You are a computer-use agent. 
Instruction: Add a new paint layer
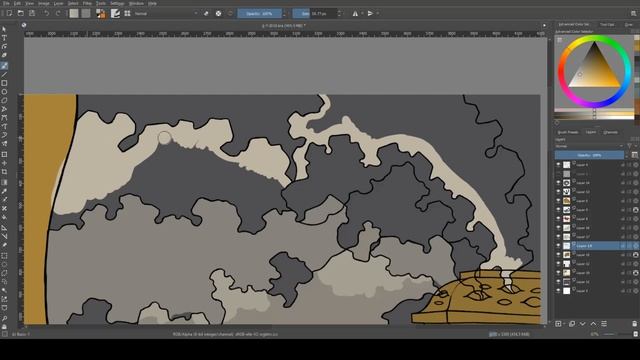coord(558,324)
